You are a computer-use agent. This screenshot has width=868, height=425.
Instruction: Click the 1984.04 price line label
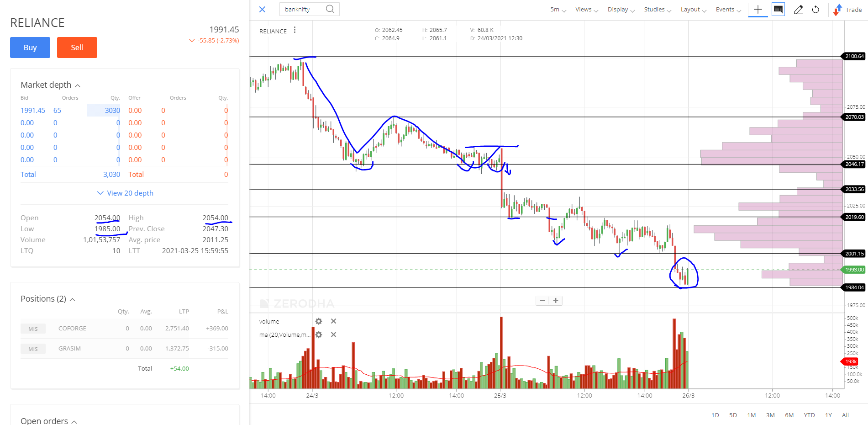[x=854, y=287]
